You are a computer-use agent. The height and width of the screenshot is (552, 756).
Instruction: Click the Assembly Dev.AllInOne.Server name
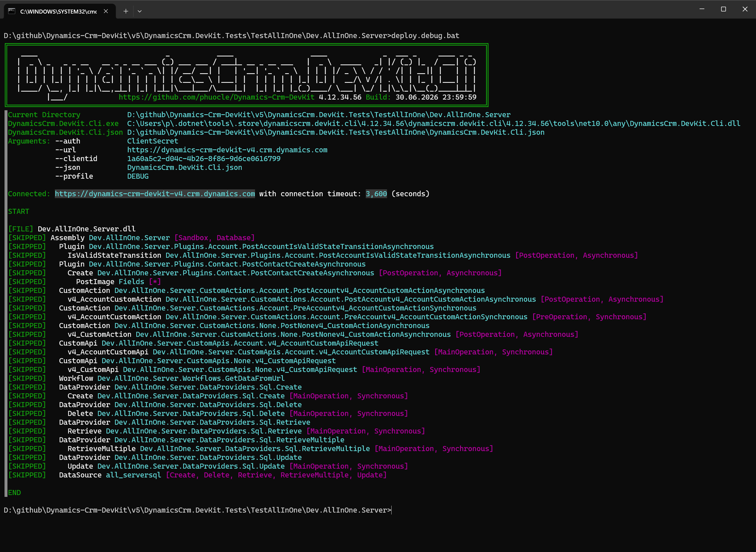(x=129, y=238)
